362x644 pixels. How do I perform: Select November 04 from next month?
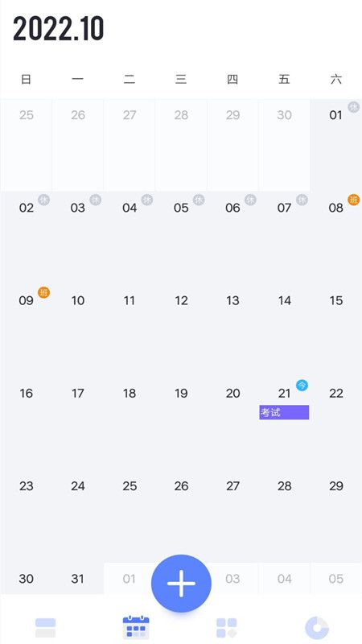pos(284,579)
